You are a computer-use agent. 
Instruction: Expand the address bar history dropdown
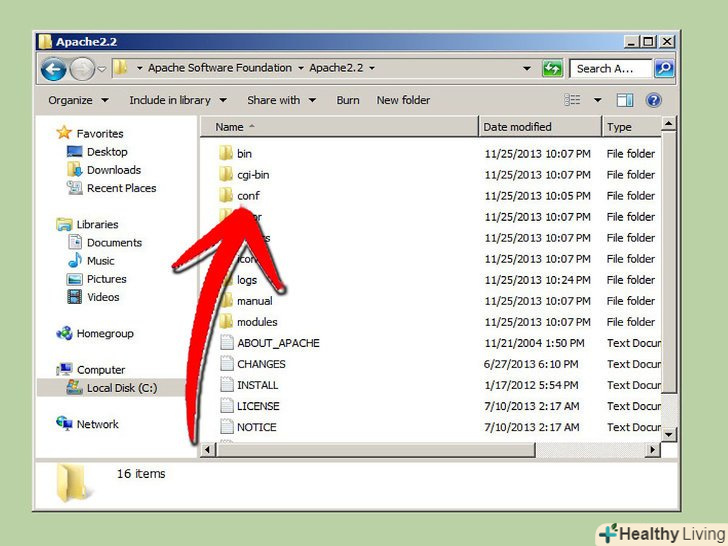point(527,69)
